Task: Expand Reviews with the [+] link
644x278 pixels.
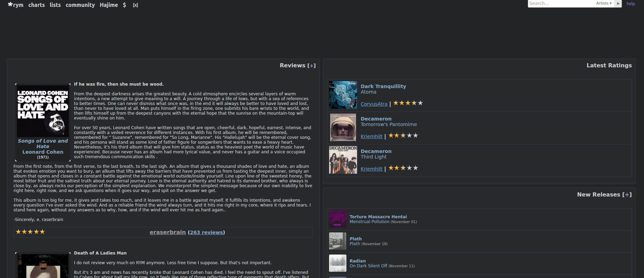Action: coord(311,66)
